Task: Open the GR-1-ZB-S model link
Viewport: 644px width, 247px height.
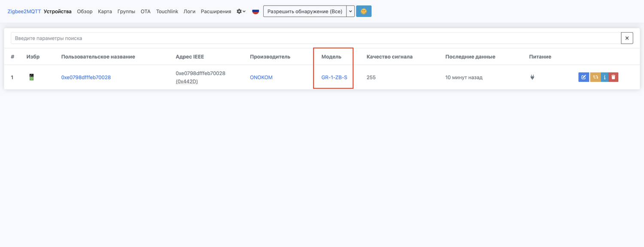Action: [x=334, y=78]
